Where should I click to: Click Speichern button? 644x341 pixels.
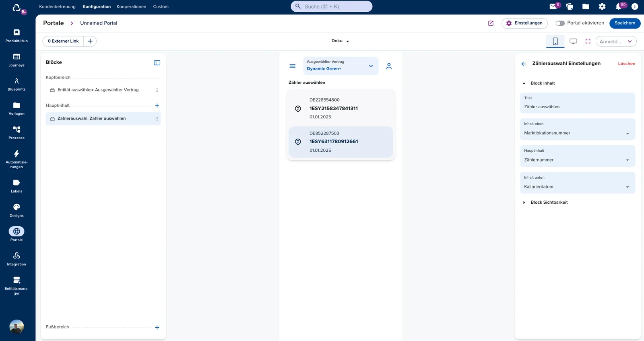click(625, 23)
